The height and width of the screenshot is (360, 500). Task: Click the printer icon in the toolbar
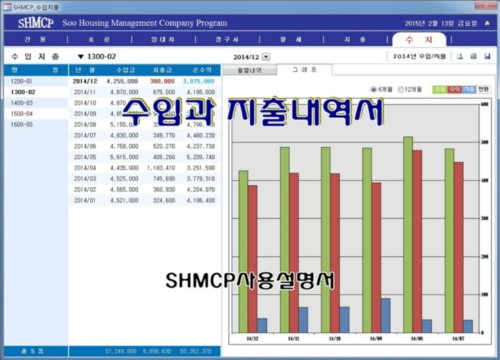(x=474, y=56)
